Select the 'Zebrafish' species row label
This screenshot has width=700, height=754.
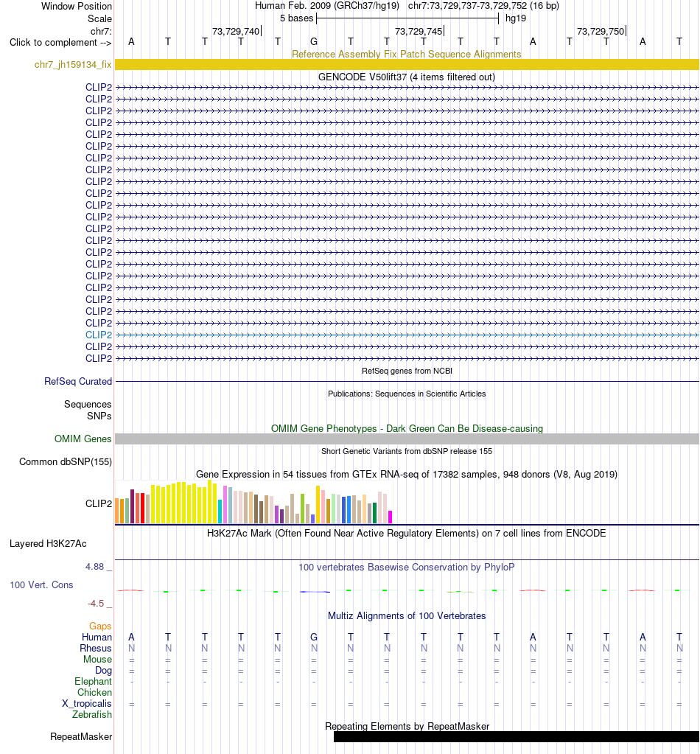(92, 715)
